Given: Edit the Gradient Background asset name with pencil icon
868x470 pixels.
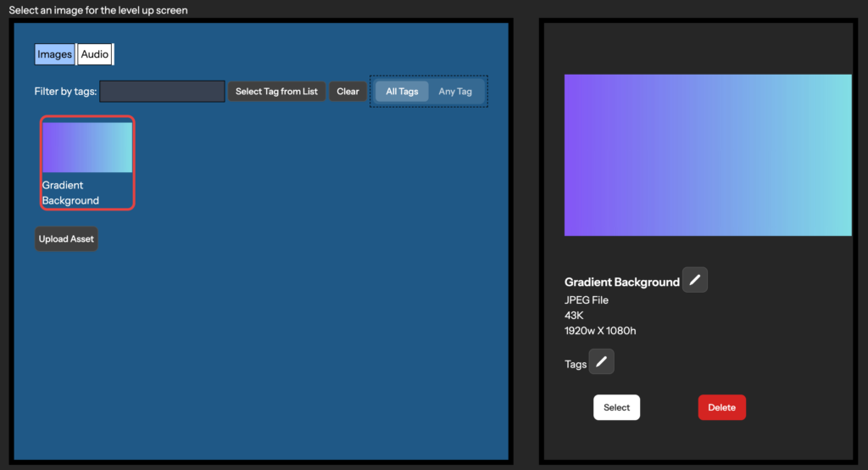Looking at the screenshot, I should point(695,280).
